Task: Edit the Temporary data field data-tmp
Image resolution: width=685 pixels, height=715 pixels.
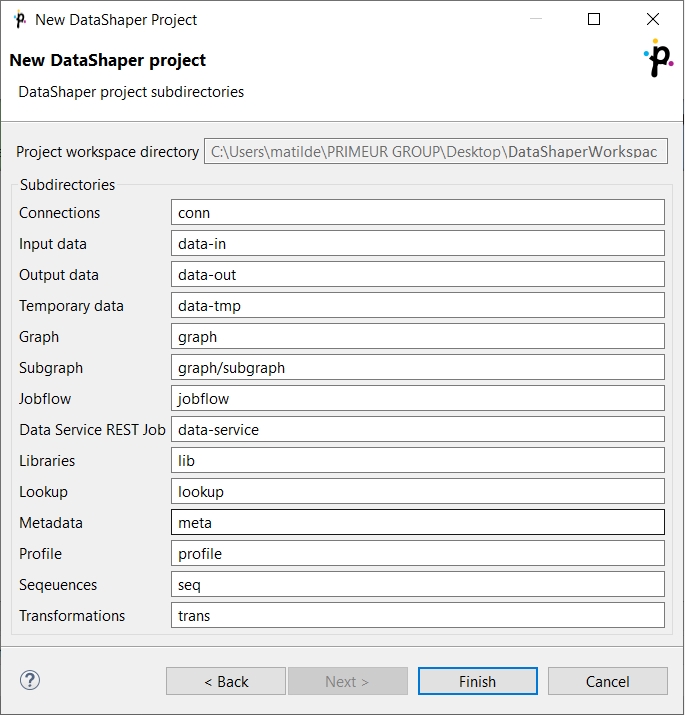Action: click(418, 306)
